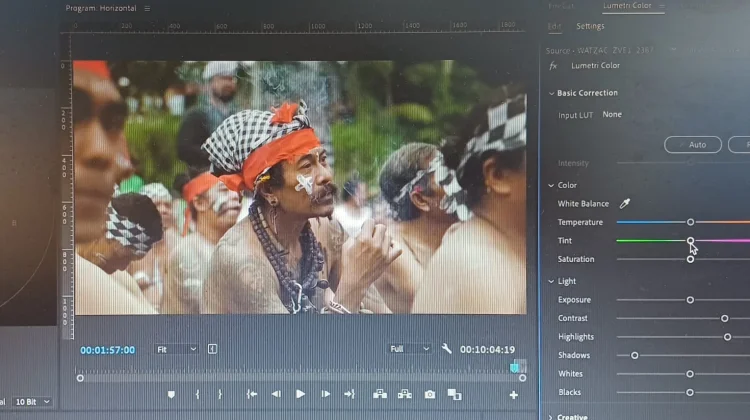Open the Fit zoom level dropdown
This screenshot has width=750, height=420.
(x=176, y=349)
